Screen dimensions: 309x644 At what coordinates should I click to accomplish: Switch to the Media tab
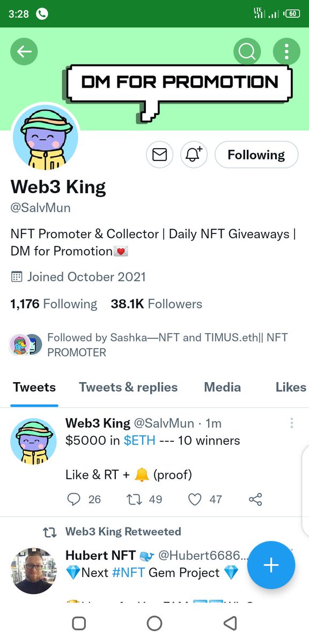click(x=223, y=387)
